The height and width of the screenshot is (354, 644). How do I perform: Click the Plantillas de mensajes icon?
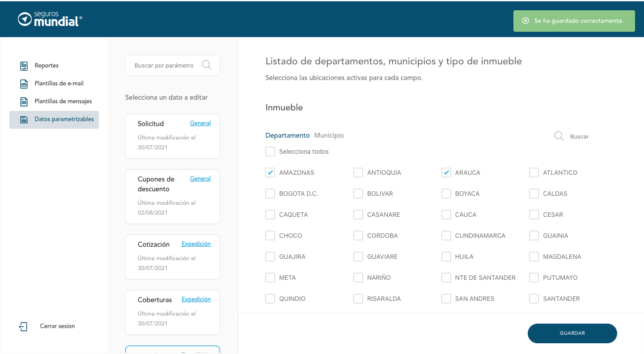(x=24, y=101)
